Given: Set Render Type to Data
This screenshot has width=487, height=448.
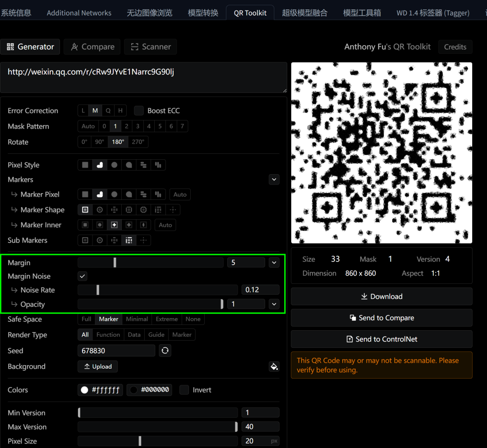Looking at the screenshot, I should coord(134,335).
